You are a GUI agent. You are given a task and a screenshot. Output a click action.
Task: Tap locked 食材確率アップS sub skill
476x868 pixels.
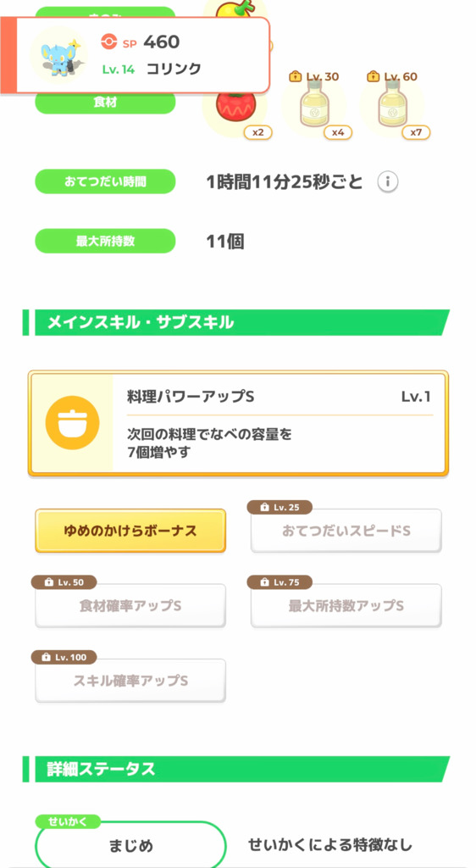[130, 605]
